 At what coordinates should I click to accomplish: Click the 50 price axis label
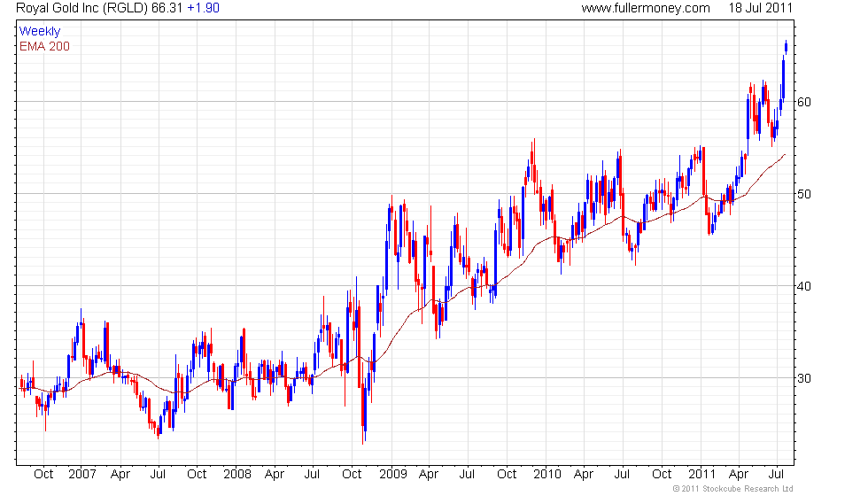(x=804, y=194)
